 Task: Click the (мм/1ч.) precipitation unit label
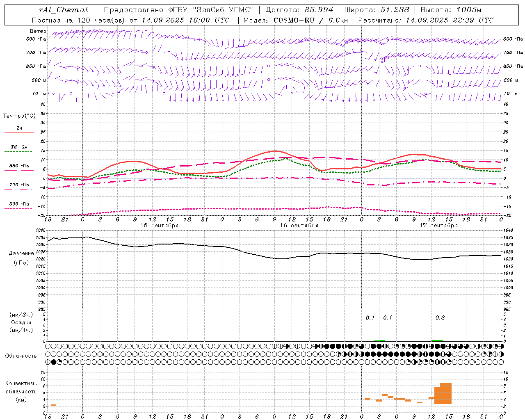21,330
